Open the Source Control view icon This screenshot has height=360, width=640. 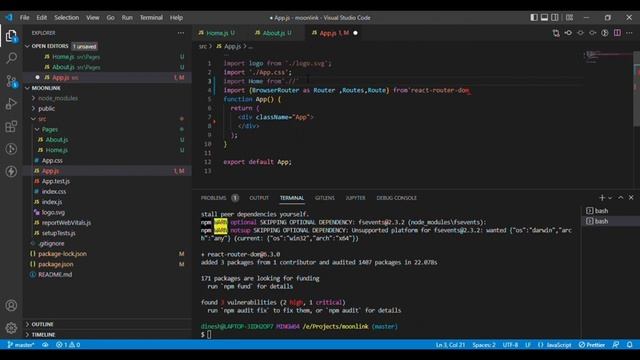tap(11, 81)
